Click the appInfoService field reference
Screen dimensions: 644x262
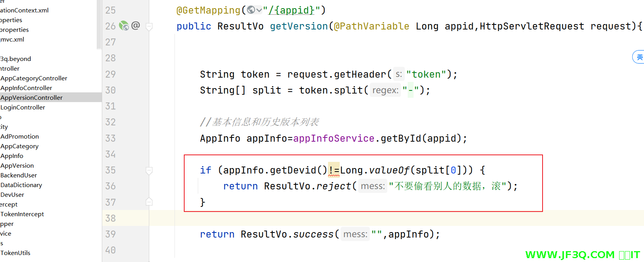pyautogui.click(x=333, y=139)
